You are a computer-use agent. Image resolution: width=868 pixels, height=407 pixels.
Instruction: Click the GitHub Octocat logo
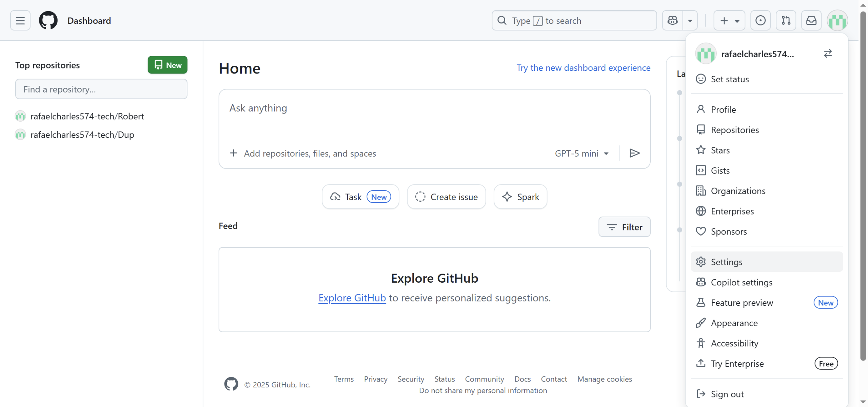tap(48, 21)
